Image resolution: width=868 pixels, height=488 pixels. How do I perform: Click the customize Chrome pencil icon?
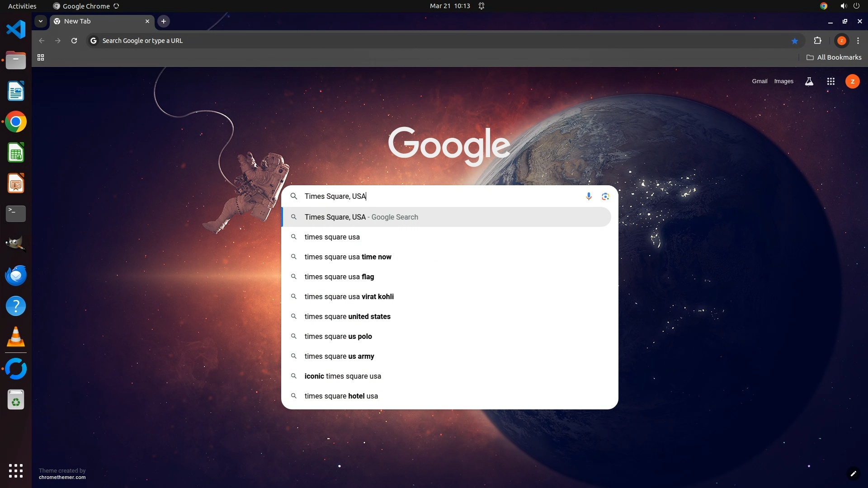(x=853, y=474)
